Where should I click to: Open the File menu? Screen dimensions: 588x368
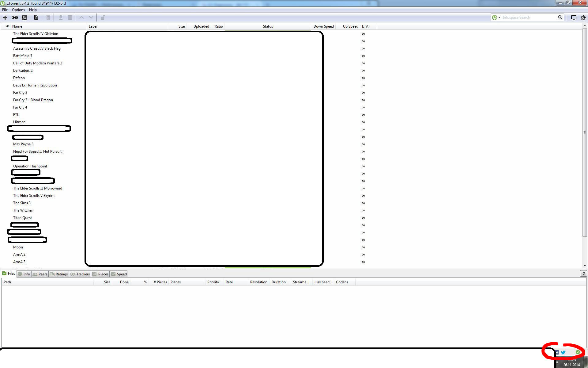coord(5,10)
